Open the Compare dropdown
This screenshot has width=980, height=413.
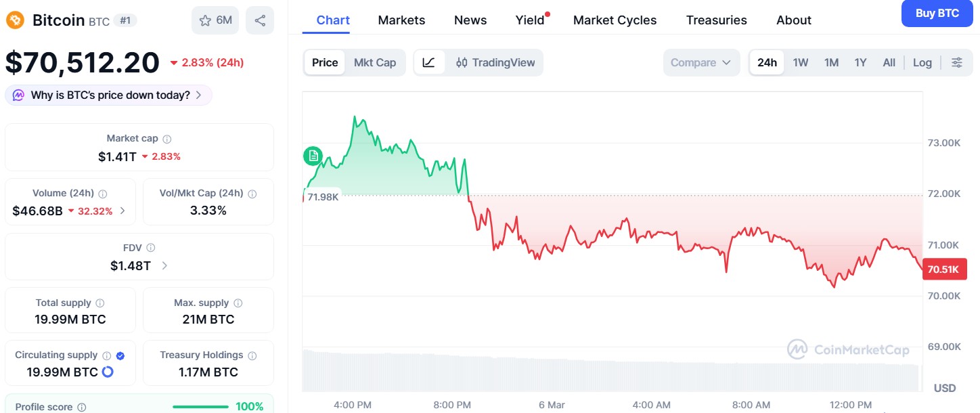700,62
